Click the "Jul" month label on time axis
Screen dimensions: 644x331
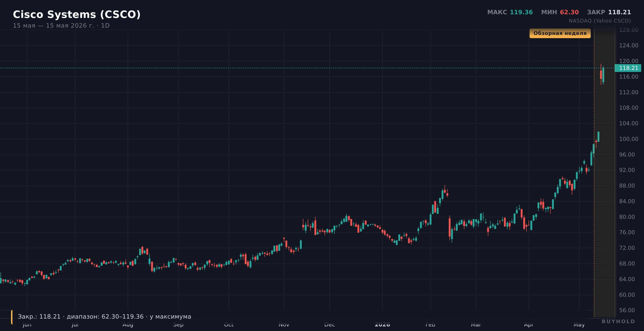tap(75, 325)
